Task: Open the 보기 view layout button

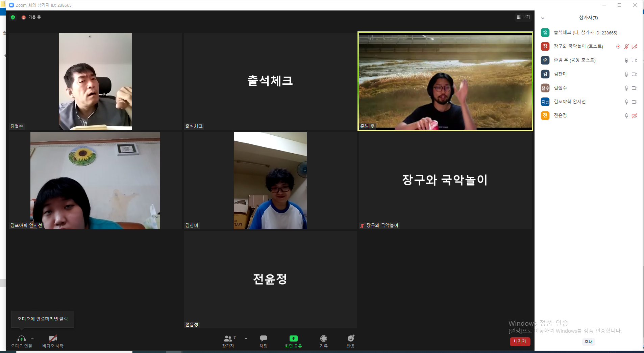Action: click(x=523, y=17)
